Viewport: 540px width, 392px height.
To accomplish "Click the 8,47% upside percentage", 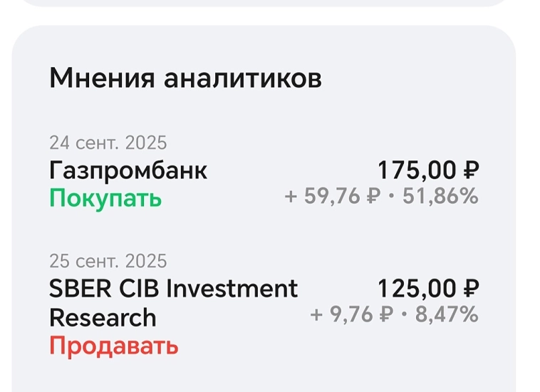I will [447, 314].
